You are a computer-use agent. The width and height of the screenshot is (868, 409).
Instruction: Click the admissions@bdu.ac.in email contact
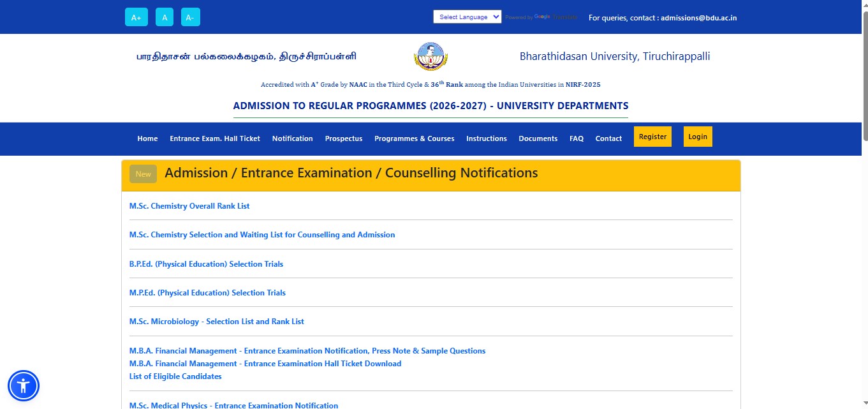click(698, 18)
